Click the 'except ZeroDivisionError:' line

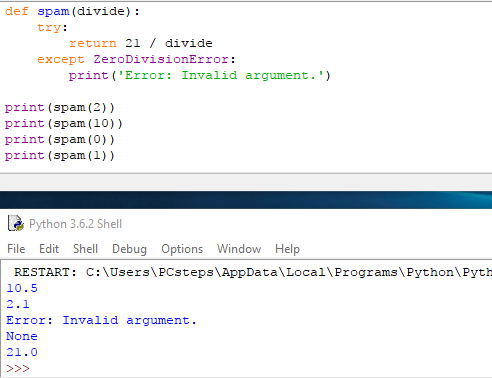tap(136, 59)
